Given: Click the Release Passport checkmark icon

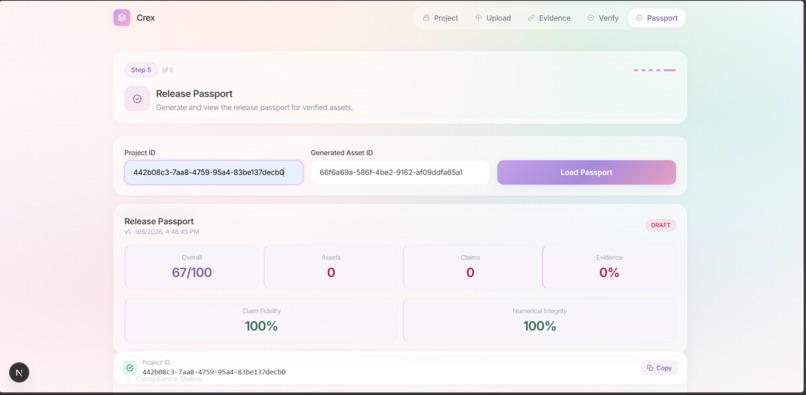Looking at the screenshot, I should [x=137, y=99].
